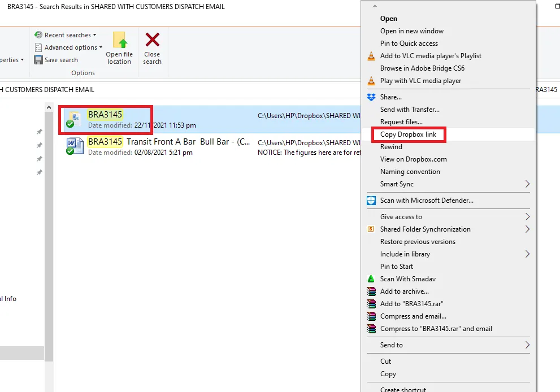Image resolution: width=560 pixels, height=392 pixels.
Task: Select the Word document icon for Transit Front A Bar
Action: 74,146
